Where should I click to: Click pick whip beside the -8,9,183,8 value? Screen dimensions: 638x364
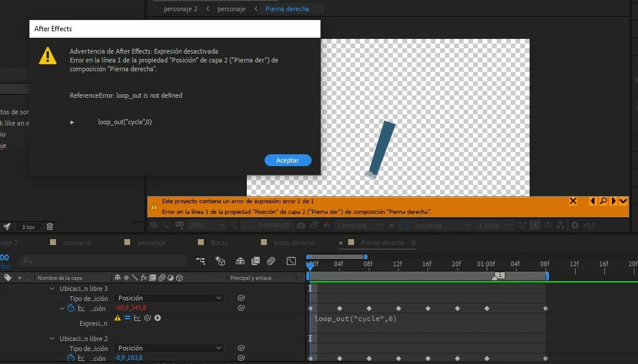241,358
